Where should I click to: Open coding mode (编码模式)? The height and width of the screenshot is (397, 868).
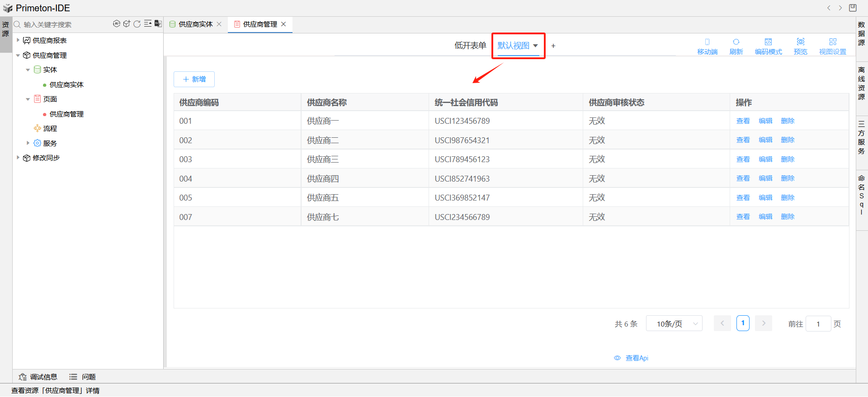click(768, 46)
